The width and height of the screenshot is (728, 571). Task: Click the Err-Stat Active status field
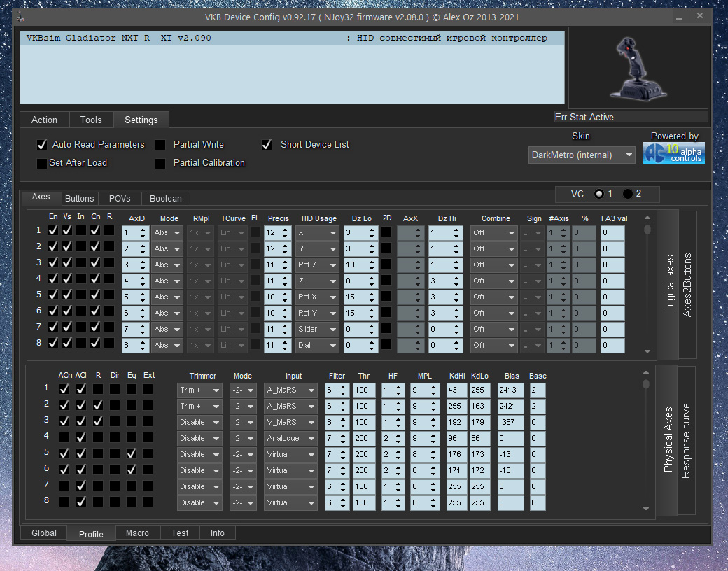tap(631, 117)
